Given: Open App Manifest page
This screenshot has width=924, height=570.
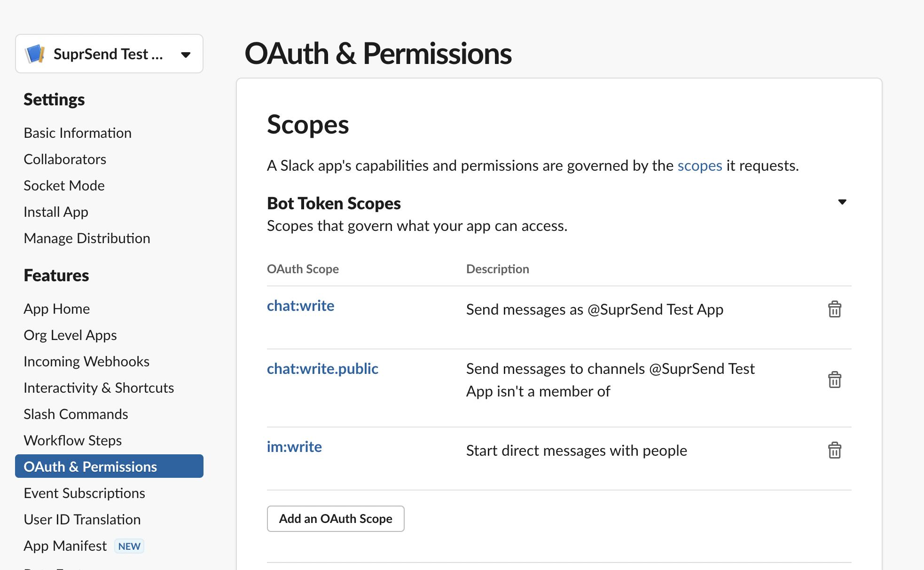Looking at the screenshot, I should (x=65, y=546).
